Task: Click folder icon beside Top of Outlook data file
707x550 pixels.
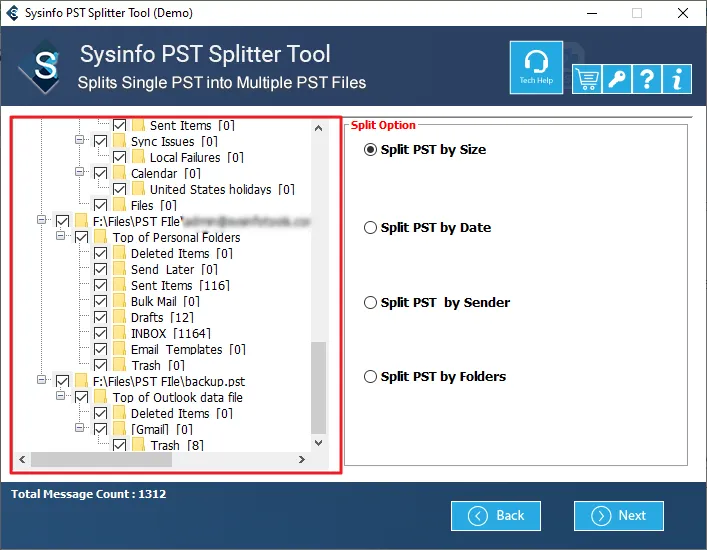Action: click(101, 397)
